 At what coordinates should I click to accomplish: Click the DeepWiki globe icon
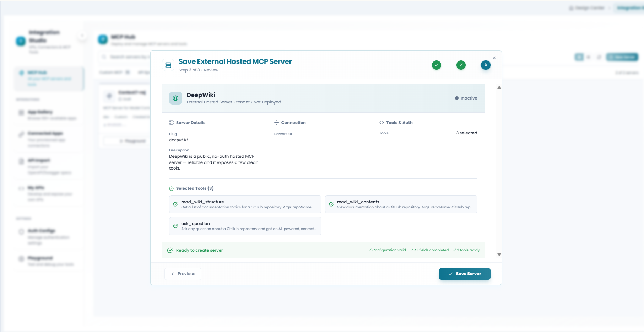click(x=175, y=98)
